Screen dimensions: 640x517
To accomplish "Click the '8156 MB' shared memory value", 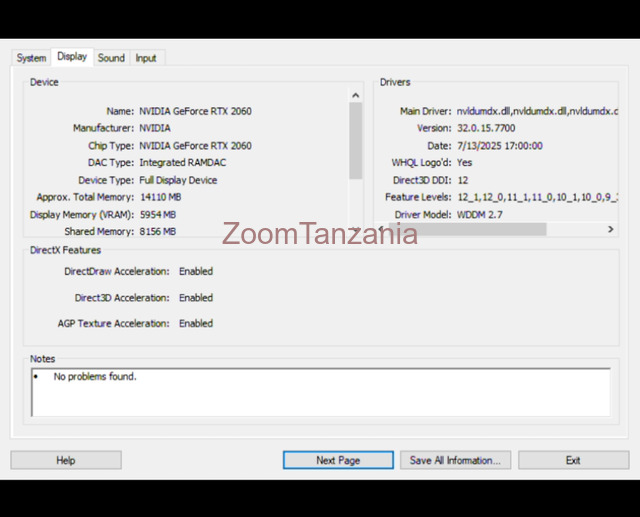I will coord(158,231).
